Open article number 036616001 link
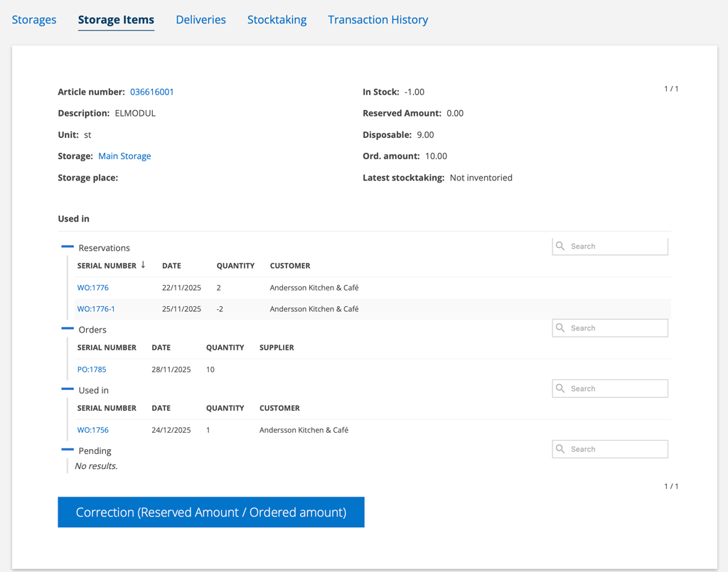This screenshot has width=728, height=572. point(151,92)
